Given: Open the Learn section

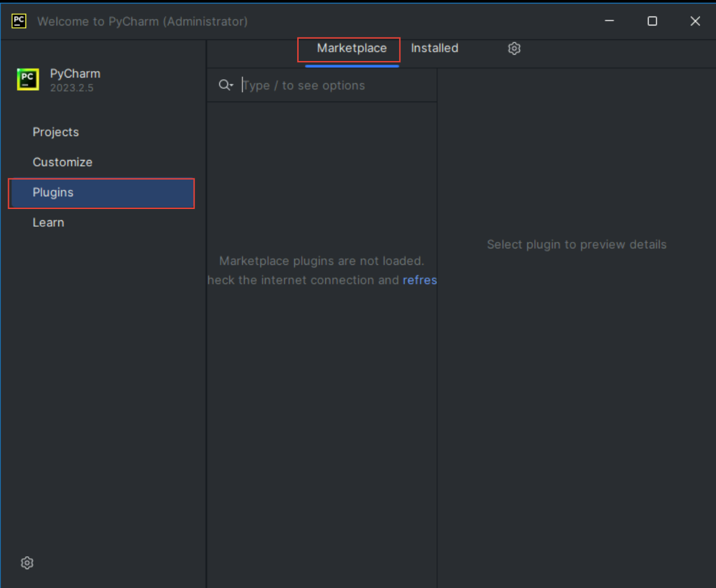Looking at the screenshot, I should coord(48,222).
